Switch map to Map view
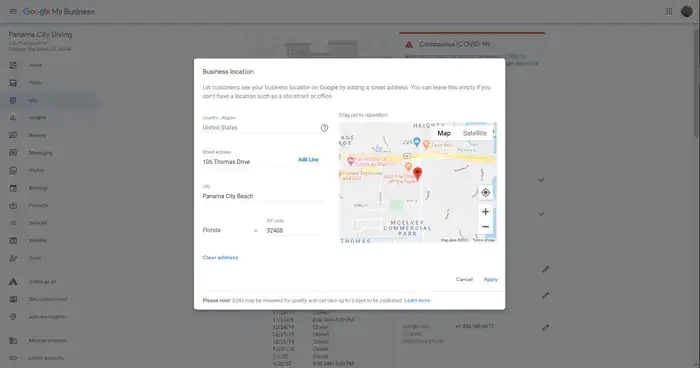700x368 pixels. pyautogui.click(x=444, y=133)
